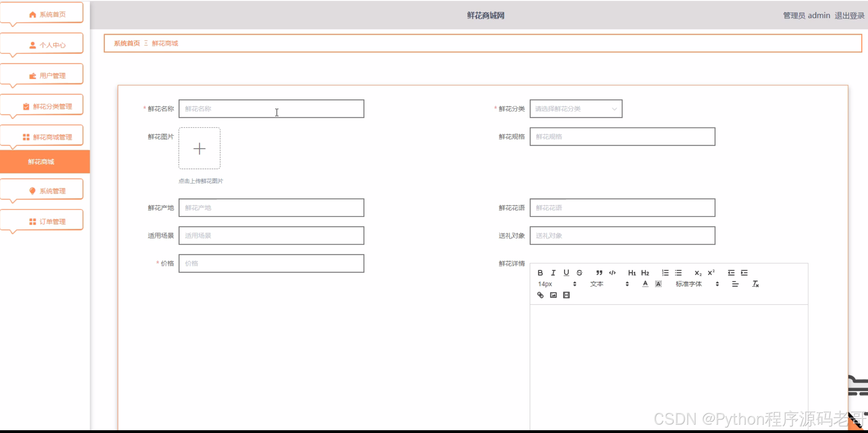This screenshot has height=433, width=868.
Task: Click the blockquote icon
Action: click(599, 273)
